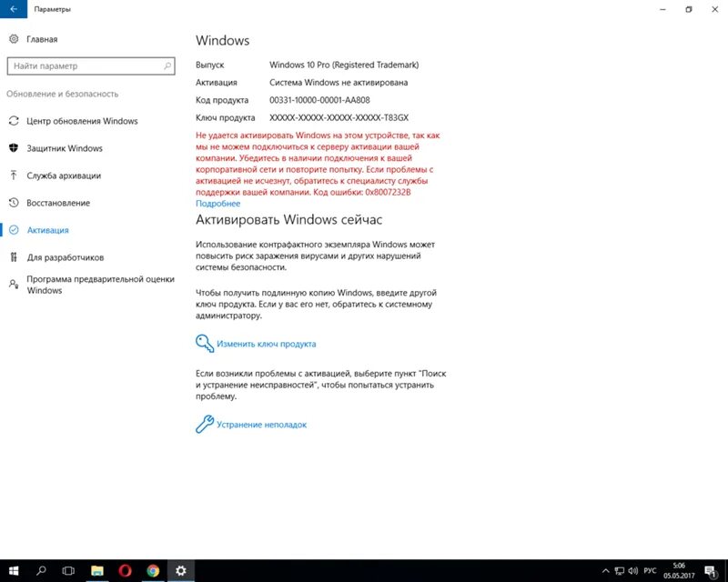Switch input language РУС indicator
Viewport: 728px width, 582px height.
point(650,571)
